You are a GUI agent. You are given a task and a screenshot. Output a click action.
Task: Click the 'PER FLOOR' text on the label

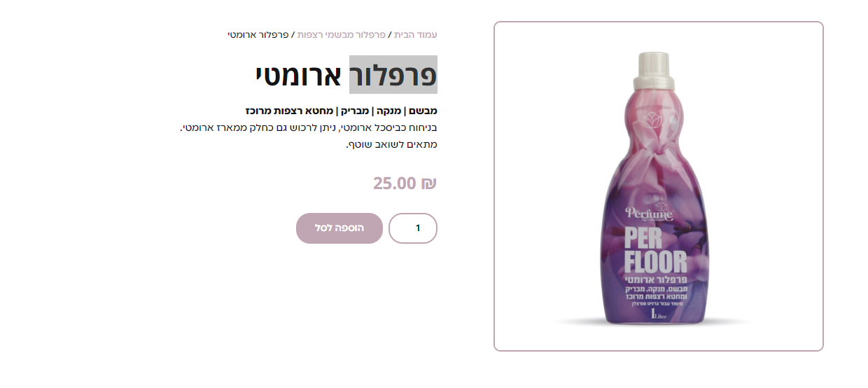point(656,251)
